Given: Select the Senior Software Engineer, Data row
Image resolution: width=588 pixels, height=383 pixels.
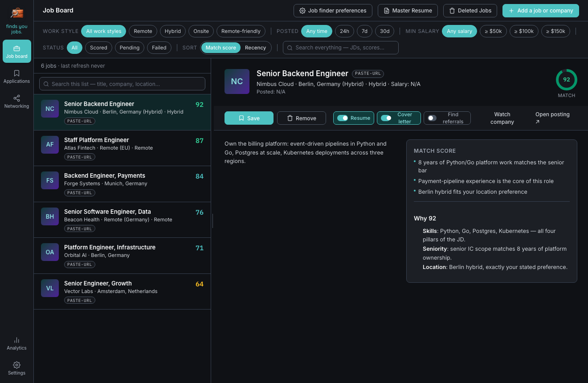Looking at the screenshot, I should [x=122, y=220].
